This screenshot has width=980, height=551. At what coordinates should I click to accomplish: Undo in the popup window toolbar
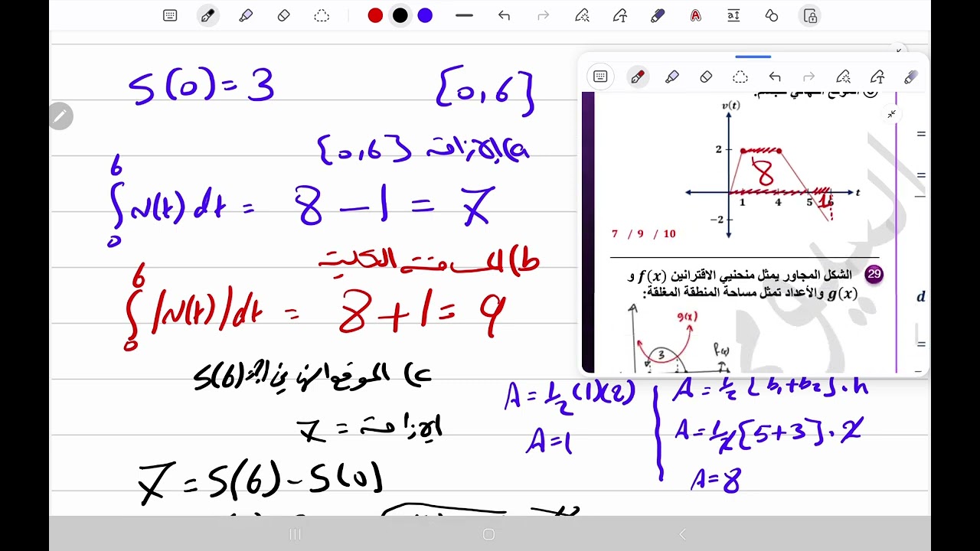(x=775, y=77)
